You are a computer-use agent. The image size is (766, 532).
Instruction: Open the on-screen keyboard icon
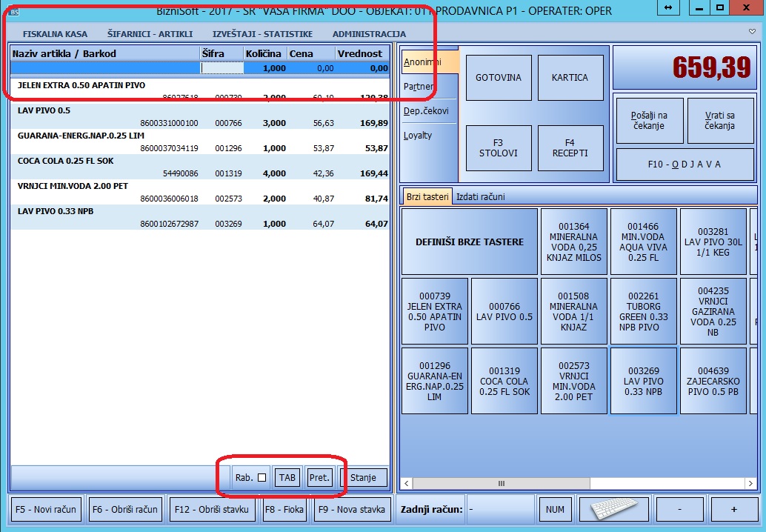click(x=613, y=510)
